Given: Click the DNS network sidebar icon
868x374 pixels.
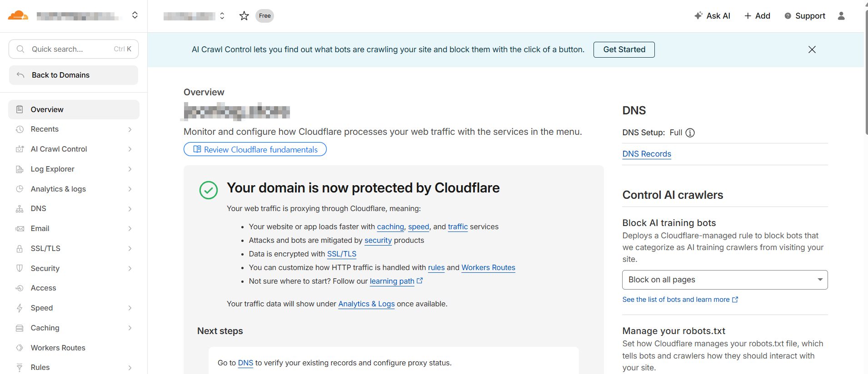Looking at the screenshot, I should coord(20,209).
